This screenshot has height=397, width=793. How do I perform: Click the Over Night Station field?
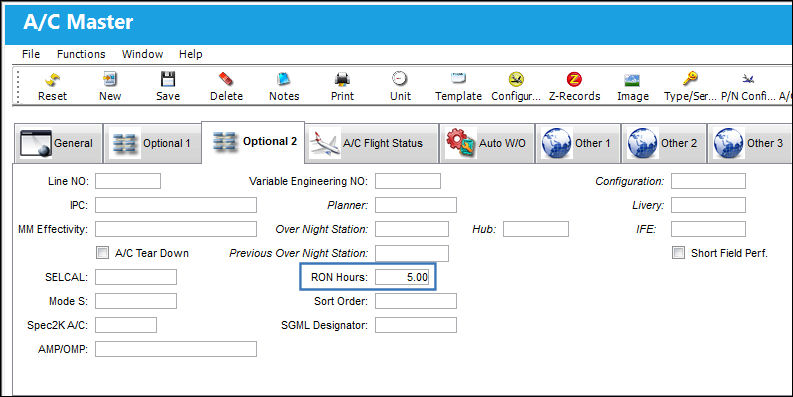[x=412, y=229]
